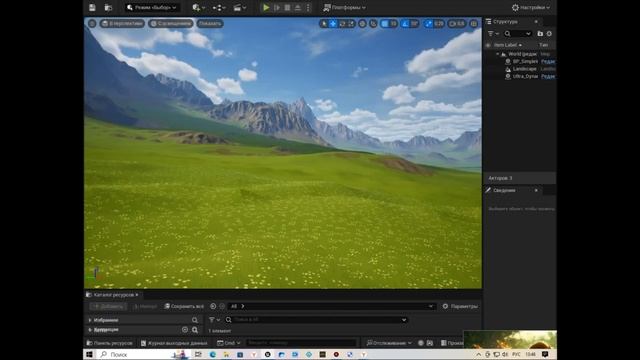Start Play in Editor with green arrow

pyautogui.click(x=266, y=7)
